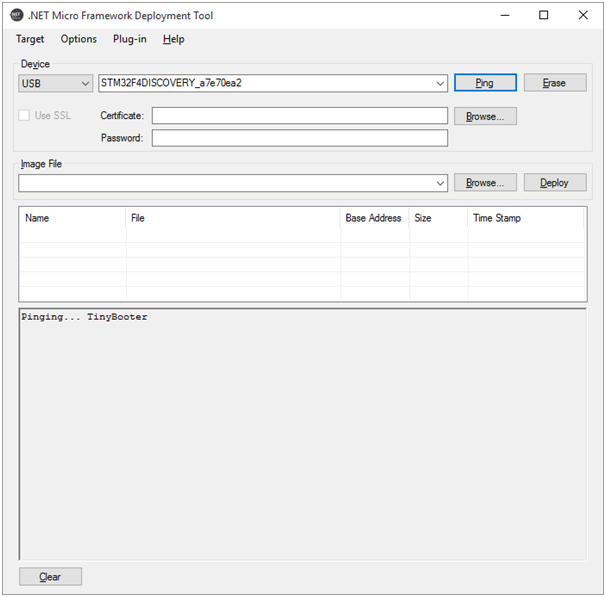This screenshot has height=597, width=606.
Task: Click the Name column header
Action: [x=73, y=218]
